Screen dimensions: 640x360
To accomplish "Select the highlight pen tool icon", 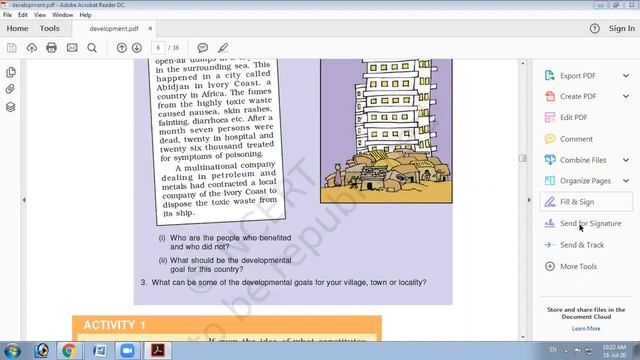I will click(x=223, y=48).
